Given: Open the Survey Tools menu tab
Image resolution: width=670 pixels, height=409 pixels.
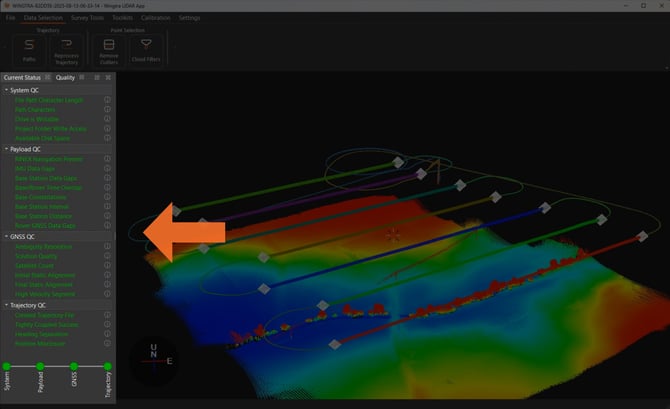Looking at the screenshot, I should (87, 18).
